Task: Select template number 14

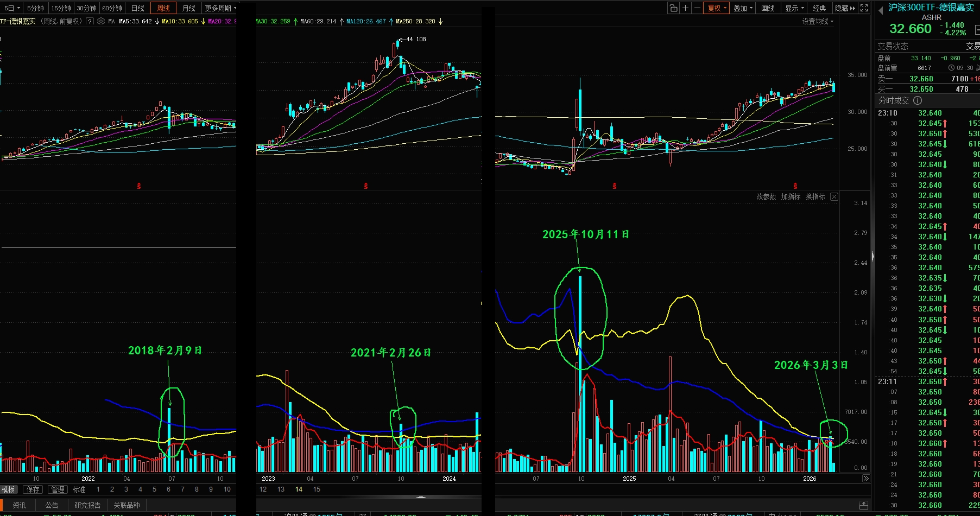Action: pyautogui.click(x=299, y=489)
